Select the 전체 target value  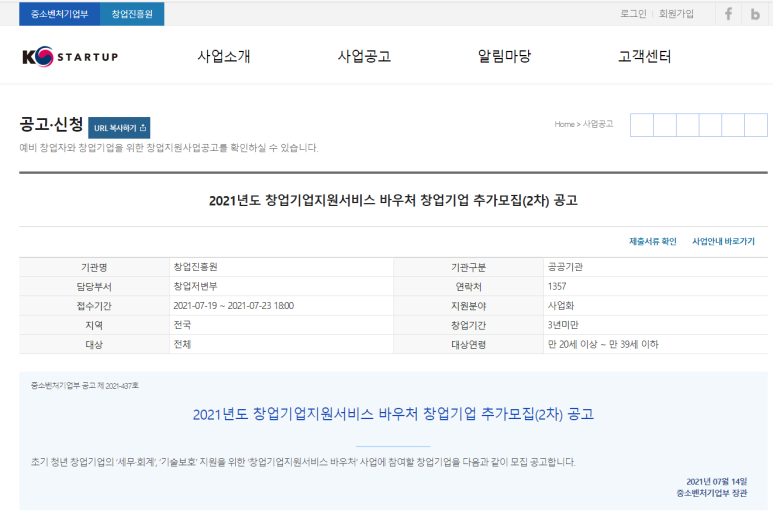click(182, 344)
